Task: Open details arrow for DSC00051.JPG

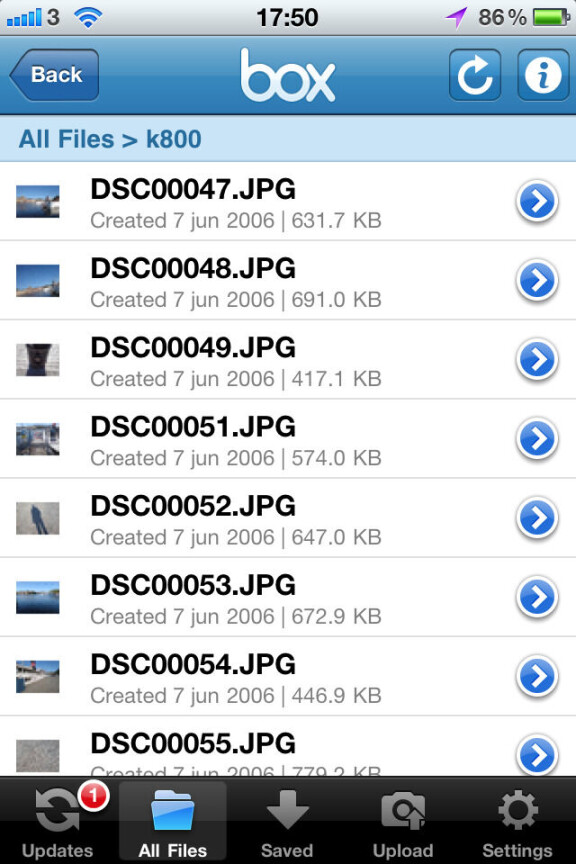Action: (537, 439)
